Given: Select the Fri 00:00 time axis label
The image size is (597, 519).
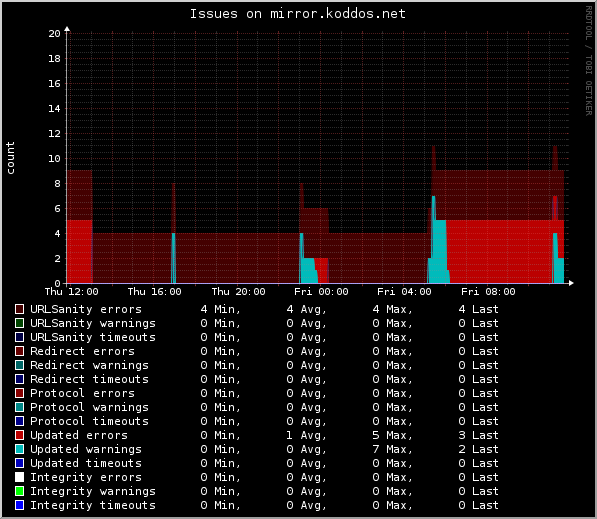Looking at the screenshot, I should tap(321, 292).
